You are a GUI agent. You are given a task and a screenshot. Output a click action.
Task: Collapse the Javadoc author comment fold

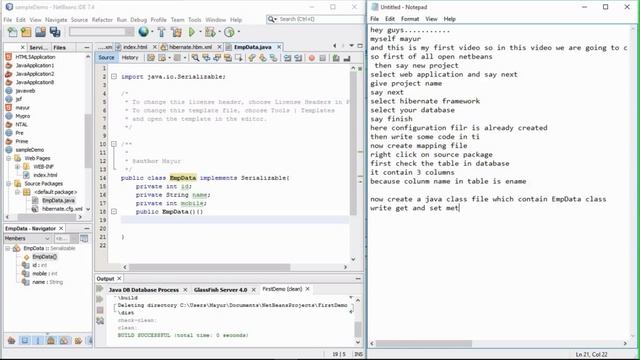[x=114, y=144]
